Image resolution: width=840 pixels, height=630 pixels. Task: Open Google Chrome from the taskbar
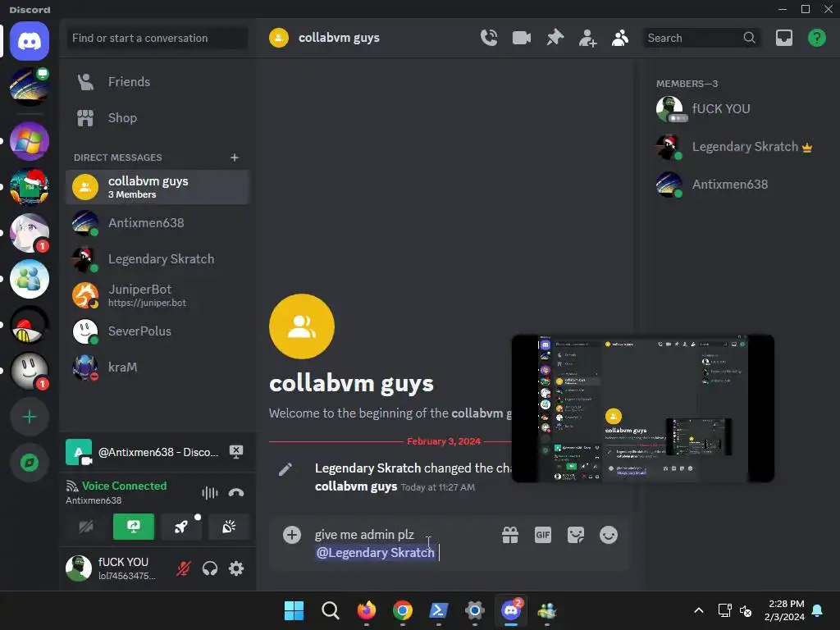click(x=402, y=610)
